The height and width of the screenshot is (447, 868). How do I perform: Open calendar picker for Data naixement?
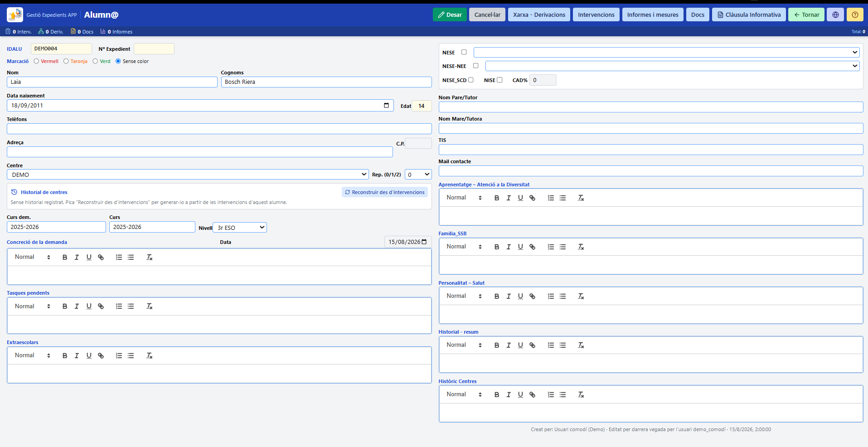[387, 105]
